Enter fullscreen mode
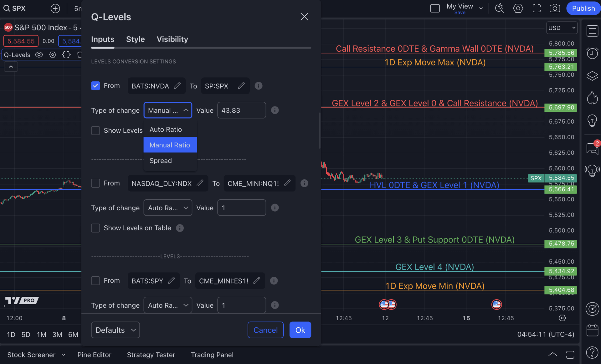The width and height of the screenshot is (601, 364). (x=537, y=8)
